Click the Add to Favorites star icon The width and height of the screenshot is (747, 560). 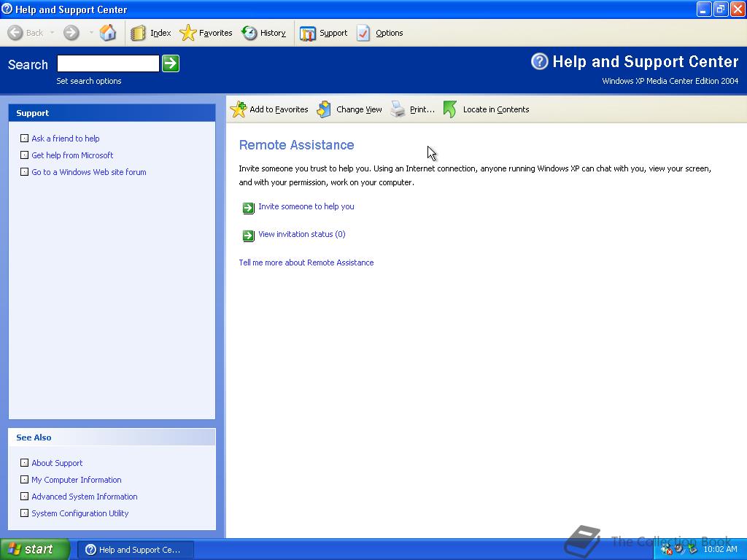(x=239, y=109)
